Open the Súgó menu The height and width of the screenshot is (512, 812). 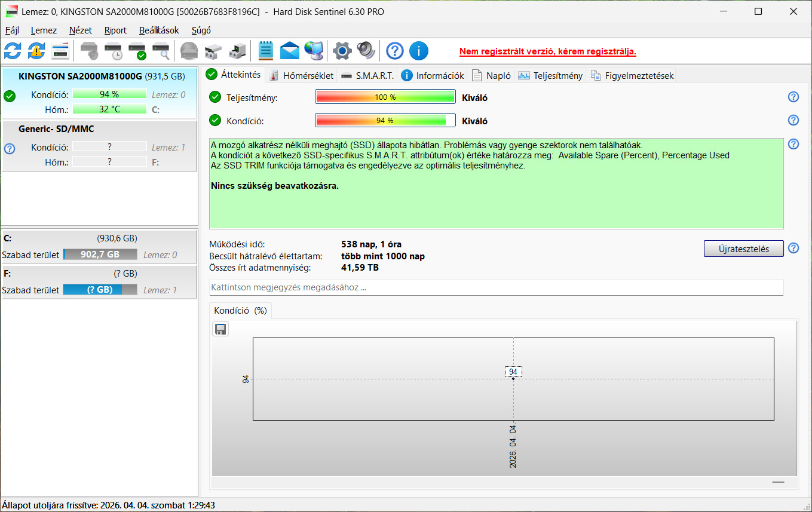(201, 30)
